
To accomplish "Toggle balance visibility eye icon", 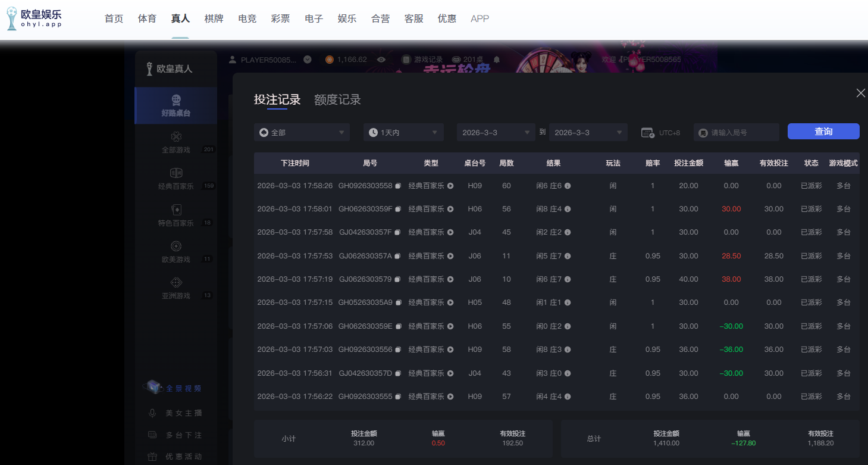I will point(381,60).
